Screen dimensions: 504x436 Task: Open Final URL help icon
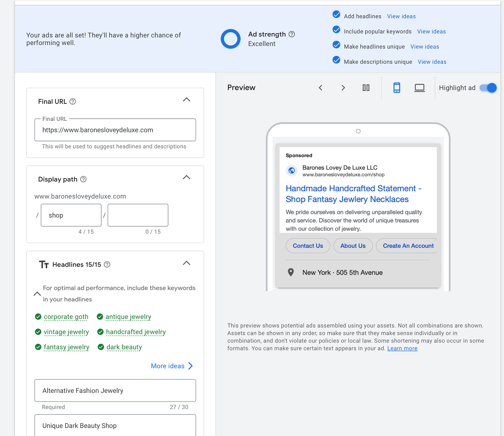pyautogui.click(x=73, y=102)
